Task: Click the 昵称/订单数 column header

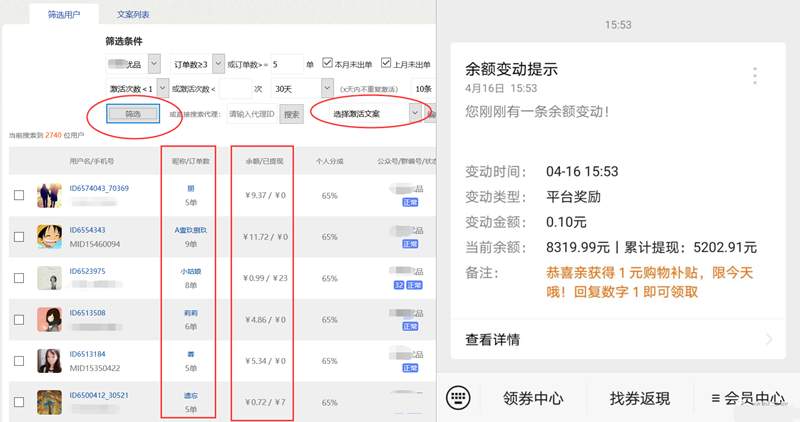Action: click(x=191, y=161)
